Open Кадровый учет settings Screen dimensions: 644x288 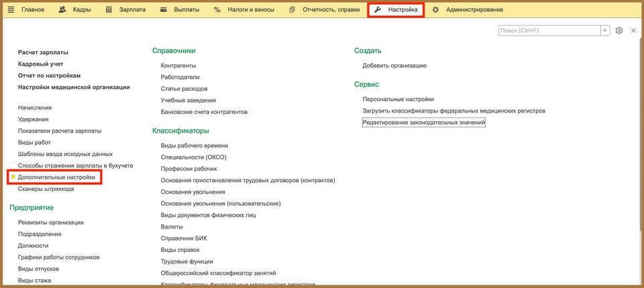[41, 64]
